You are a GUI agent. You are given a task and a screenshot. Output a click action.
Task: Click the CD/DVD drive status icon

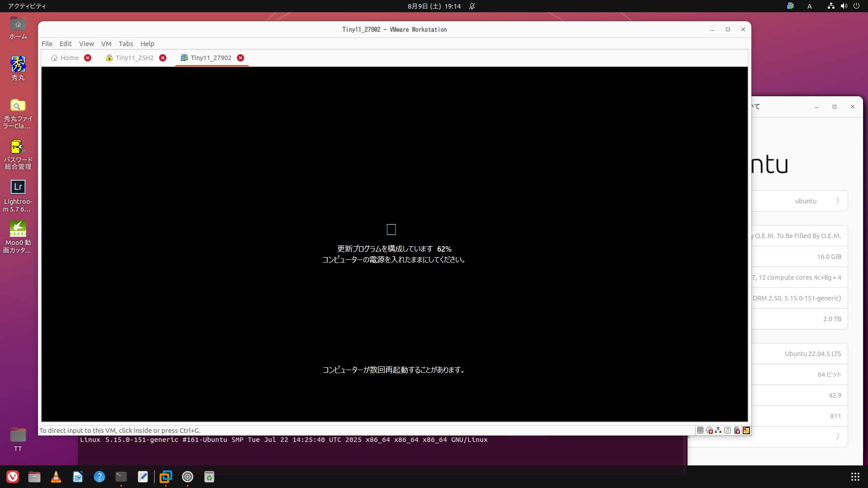pos(709,430)
